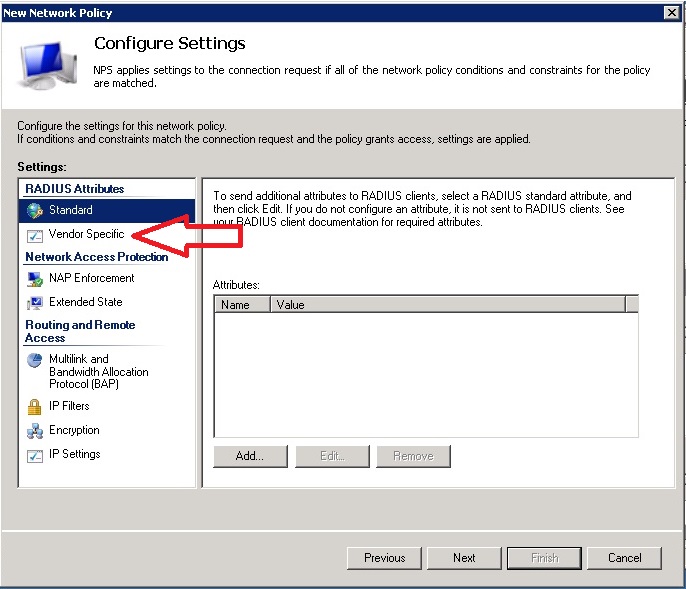Click inside the empty Attributes list
Viewport: 686px width, 589px height.
click(425, 375)
